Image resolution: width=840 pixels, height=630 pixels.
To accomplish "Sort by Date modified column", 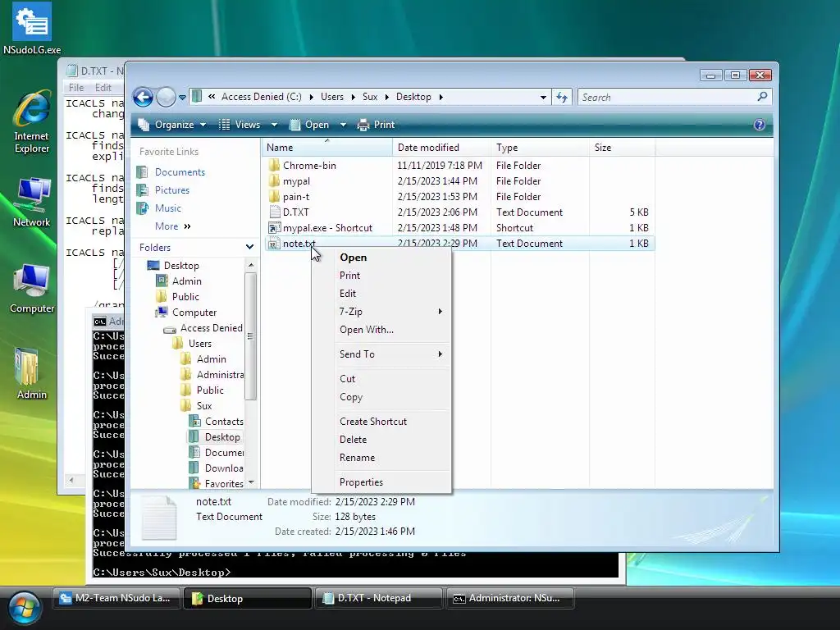I will [x=441, y=148].
